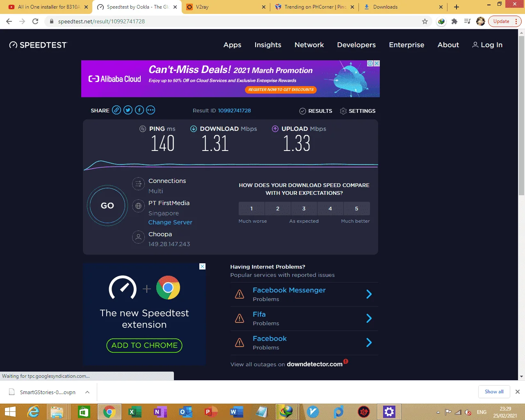The height and width of the screenshot is (420, 525).
Task: Open the Apps menu
Action: click(x=232, y=45)
